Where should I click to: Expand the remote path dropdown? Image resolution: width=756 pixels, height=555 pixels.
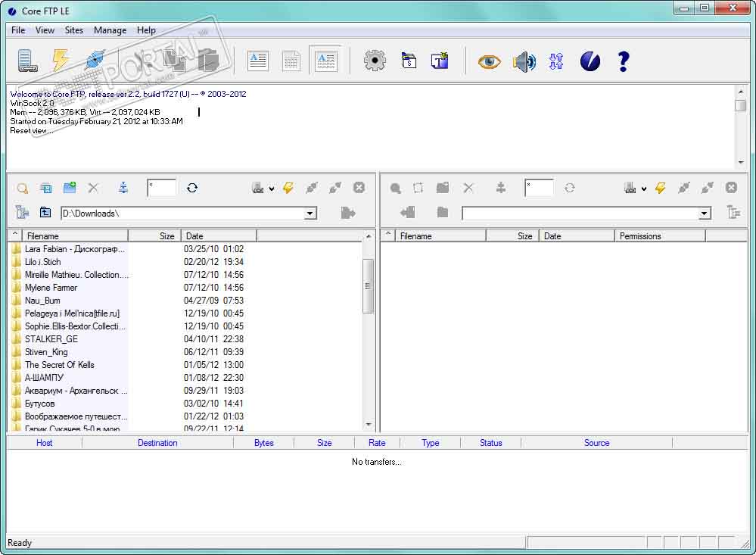pos(705,214)
